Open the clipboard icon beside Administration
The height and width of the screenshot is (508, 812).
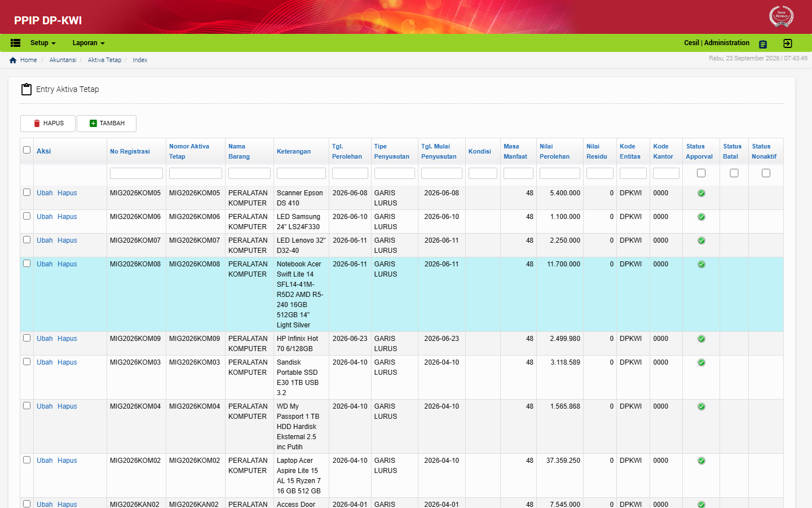point(763,44)
